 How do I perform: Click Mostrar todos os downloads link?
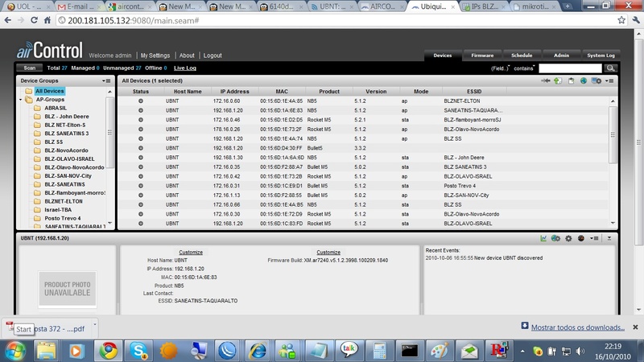(x=577, y=327)
